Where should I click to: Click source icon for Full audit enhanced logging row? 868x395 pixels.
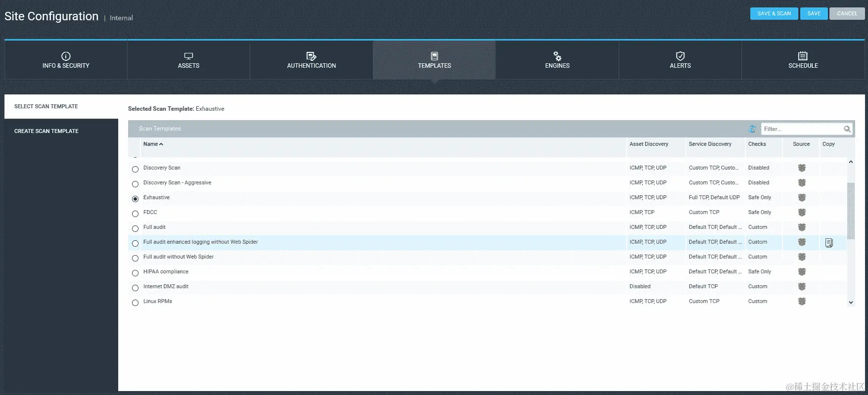[802, 242]
